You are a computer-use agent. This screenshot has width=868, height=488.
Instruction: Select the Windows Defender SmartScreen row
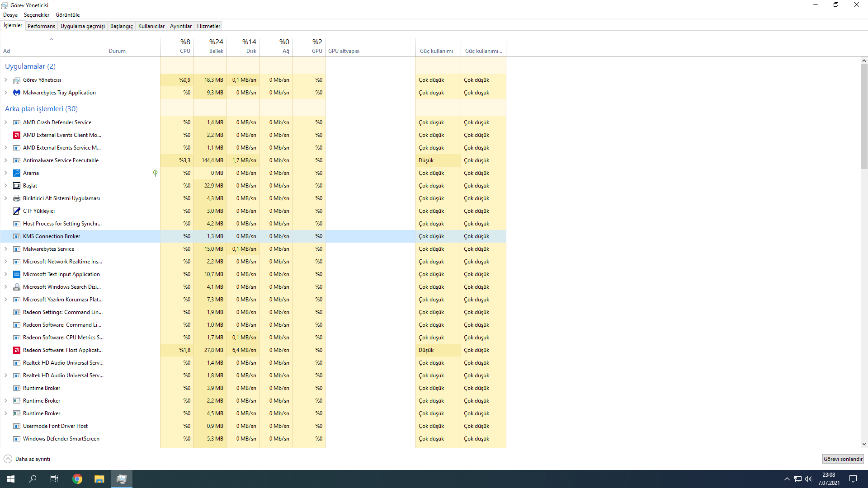61,439
